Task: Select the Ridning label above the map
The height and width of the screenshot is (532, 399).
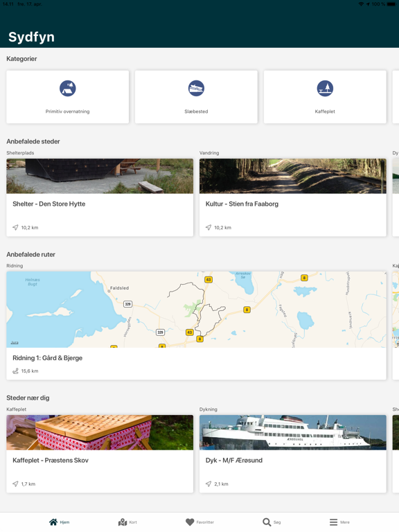Action: click(x=15, y=266)
